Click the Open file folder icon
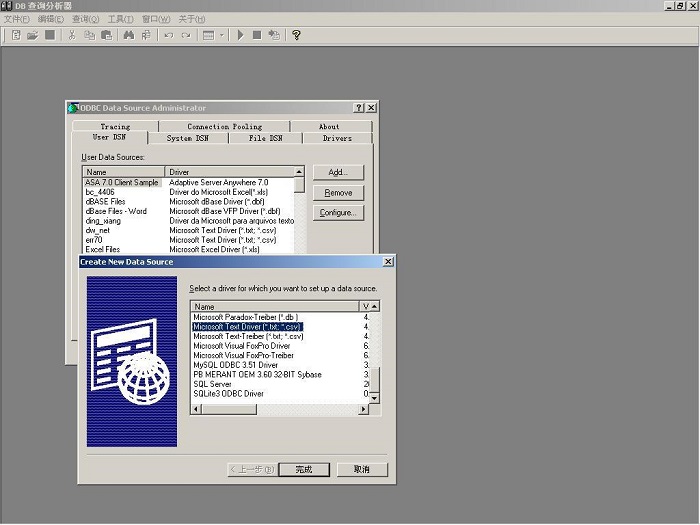The width and height of the screenshot is (700, 525). pyautogui.click(x=33, y=35)
